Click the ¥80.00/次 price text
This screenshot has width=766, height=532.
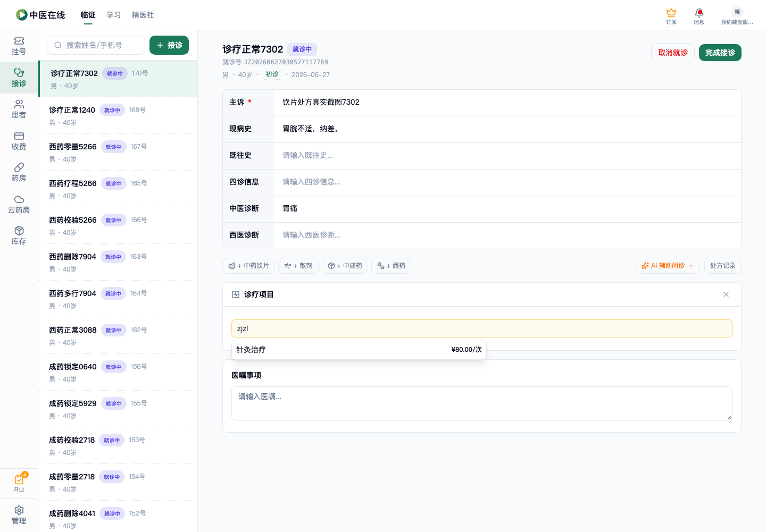tap(467, 350)
